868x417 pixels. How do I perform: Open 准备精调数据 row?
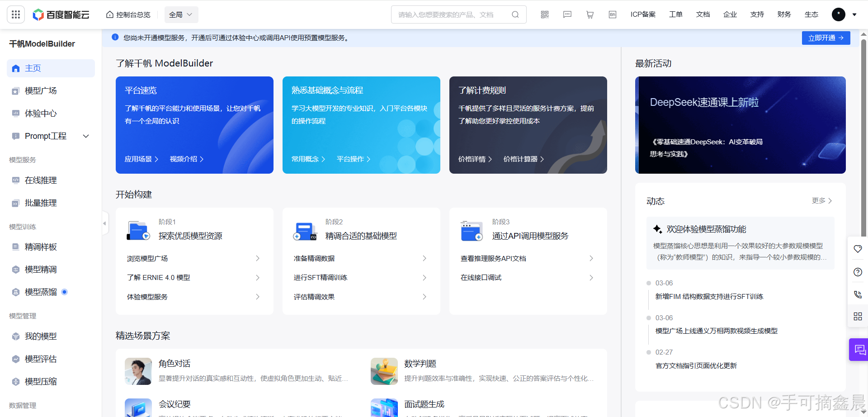pos(361,258)
